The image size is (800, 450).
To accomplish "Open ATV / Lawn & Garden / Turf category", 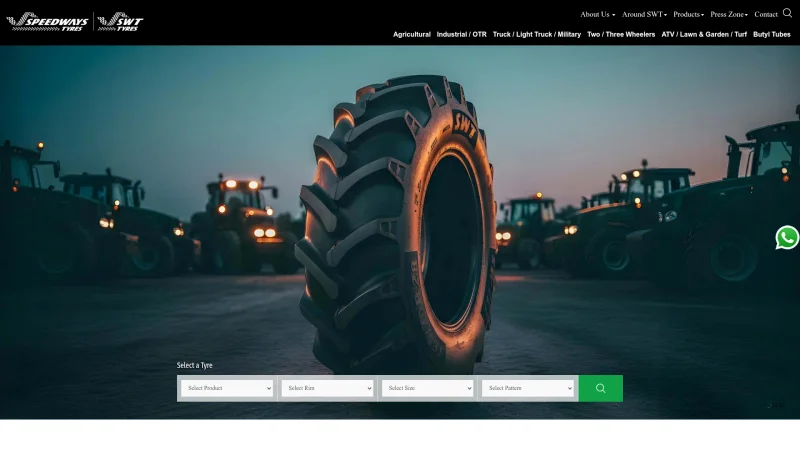I will click(704, 34).
